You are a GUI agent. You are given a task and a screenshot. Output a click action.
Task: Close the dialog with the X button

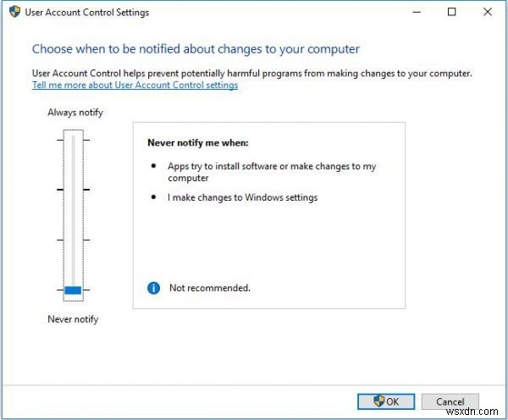489,12
